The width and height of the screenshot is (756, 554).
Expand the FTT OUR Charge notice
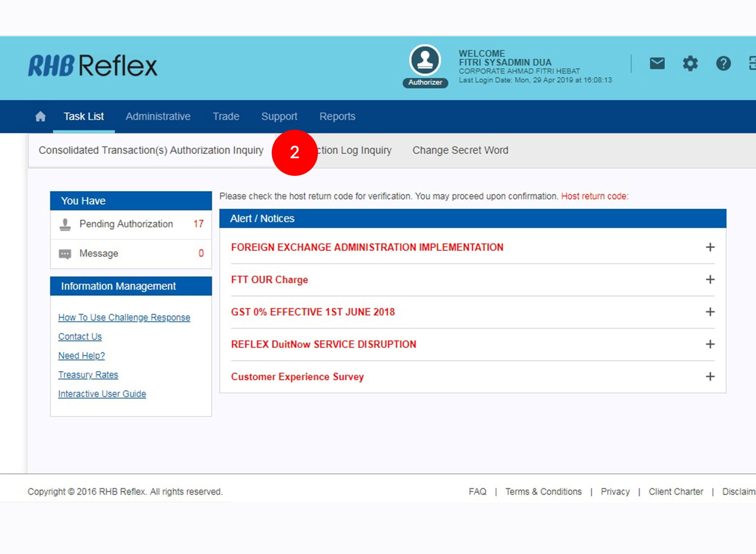pos(710,280)
